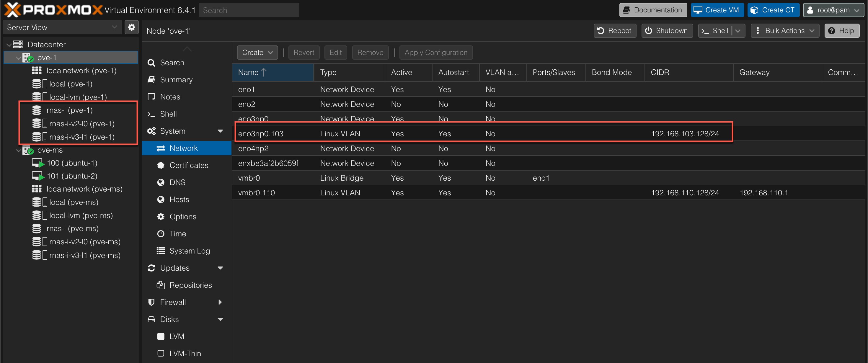The image size is (868, 363).
Task: Click the rnas-i (pve-1) storage icon
Action: click(x=36, y=110)
